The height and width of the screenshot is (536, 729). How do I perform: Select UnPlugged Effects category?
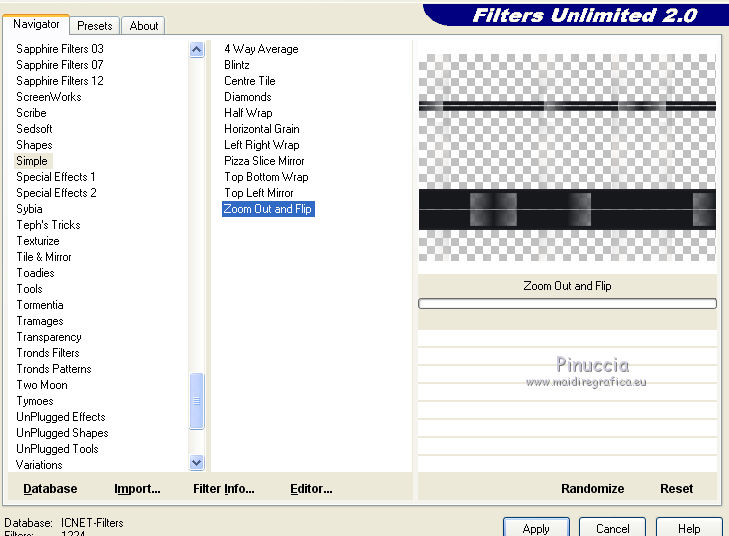(x=61, y=417)
